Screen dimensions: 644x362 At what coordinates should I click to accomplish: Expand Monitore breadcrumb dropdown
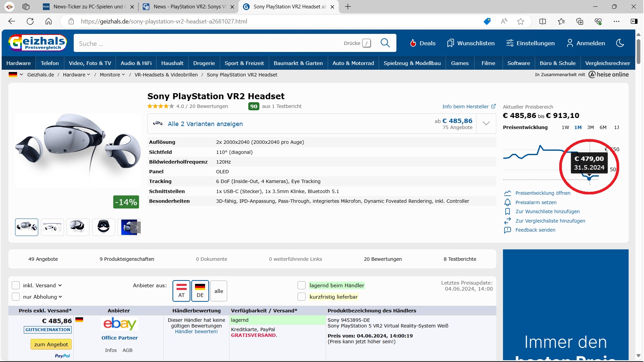[123, 75]
